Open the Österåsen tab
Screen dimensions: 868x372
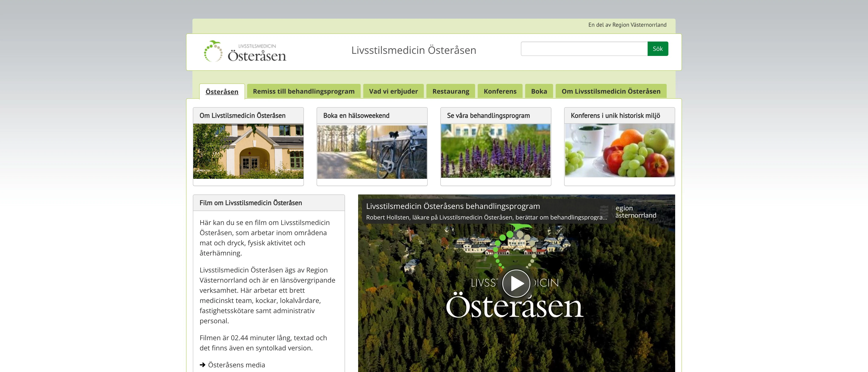(222, 92)
